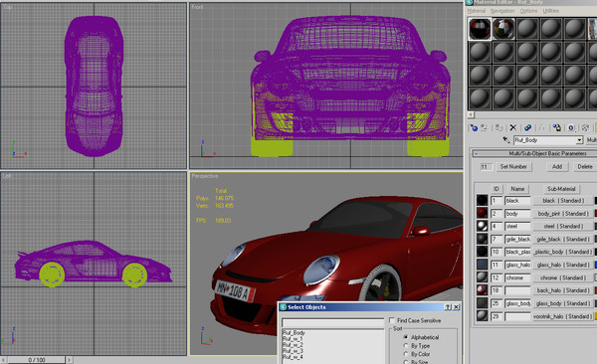This screenshot has width=597, height=364.
Task: Click the black_plastic sub-material preview sphere
Action: pyautogui.click(x=482, y=252)
